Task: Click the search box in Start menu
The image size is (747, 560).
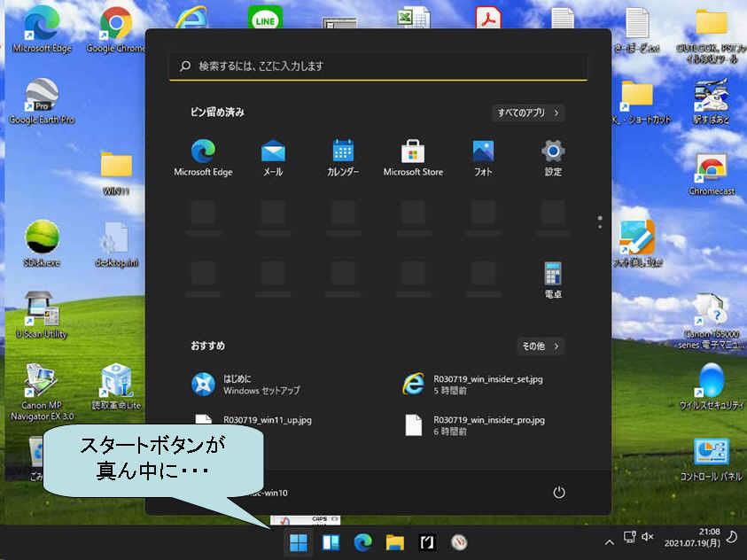Action: pyautogui.click(x=378, y=66)
